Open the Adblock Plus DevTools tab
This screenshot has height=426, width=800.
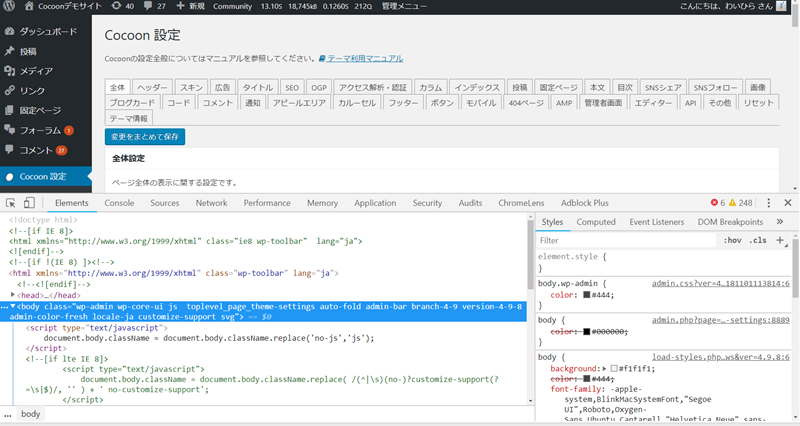(585, 203)
